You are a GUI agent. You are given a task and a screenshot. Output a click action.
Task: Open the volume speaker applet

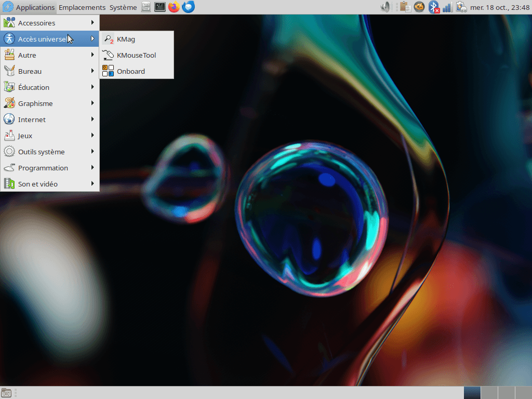click(x=386, y=7)
